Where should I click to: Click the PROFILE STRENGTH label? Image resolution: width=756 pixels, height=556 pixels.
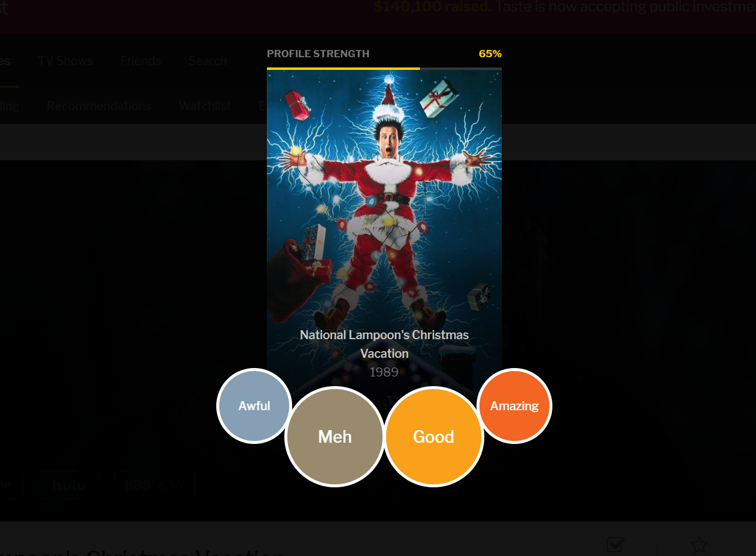(x=318, y=54)
